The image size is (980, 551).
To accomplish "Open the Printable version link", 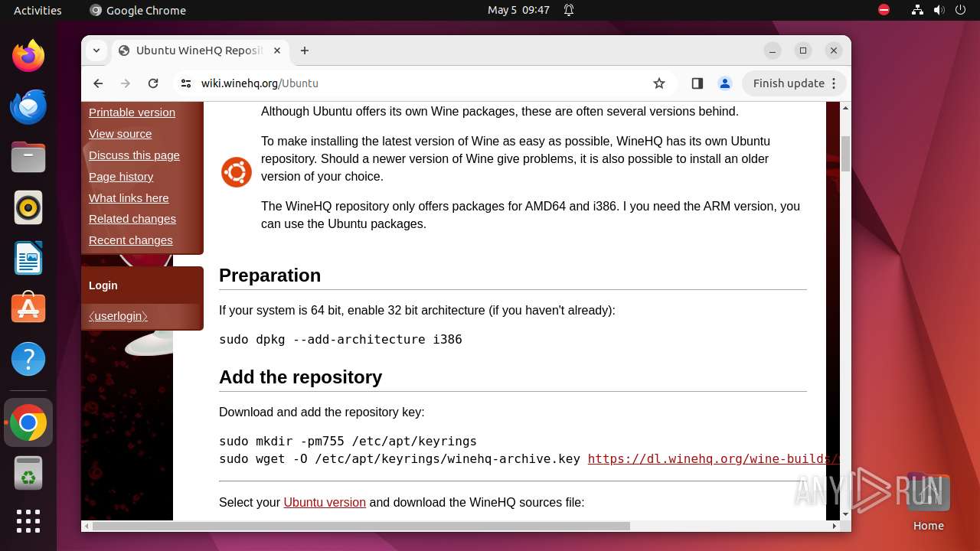I will (132, 112).
